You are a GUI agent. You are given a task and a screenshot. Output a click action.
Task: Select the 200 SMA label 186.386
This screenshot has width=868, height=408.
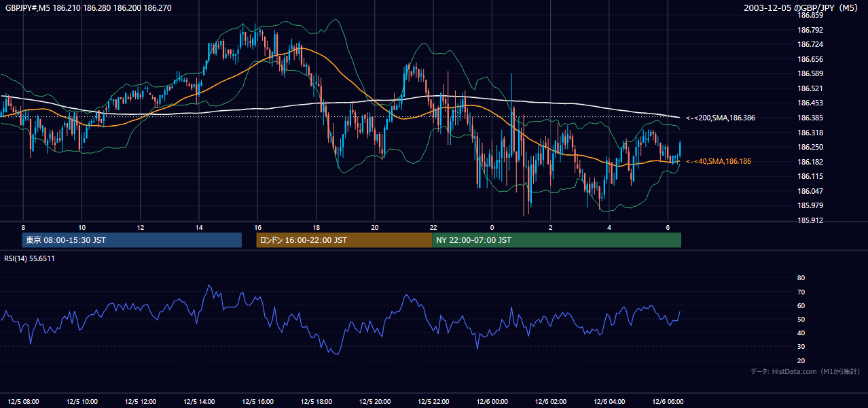[721, 118]
